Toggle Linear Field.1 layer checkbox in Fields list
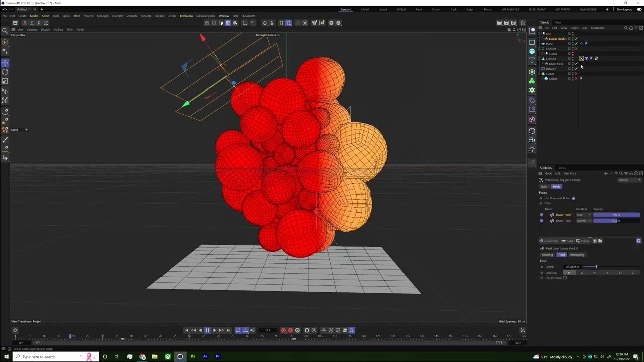Viewport: 644px width, 362px height. pos(542,215)
